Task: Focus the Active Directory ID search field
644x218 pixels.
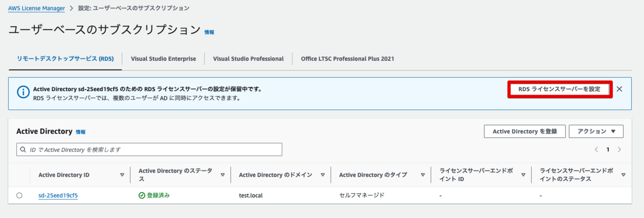Action: click(x=149, y=149)
